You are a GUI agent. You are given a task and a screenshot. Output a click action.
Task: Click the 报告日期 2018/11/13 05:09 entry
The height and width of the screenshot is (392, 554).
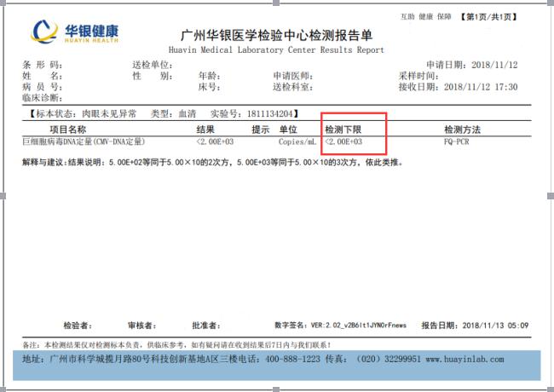(475, 326)
